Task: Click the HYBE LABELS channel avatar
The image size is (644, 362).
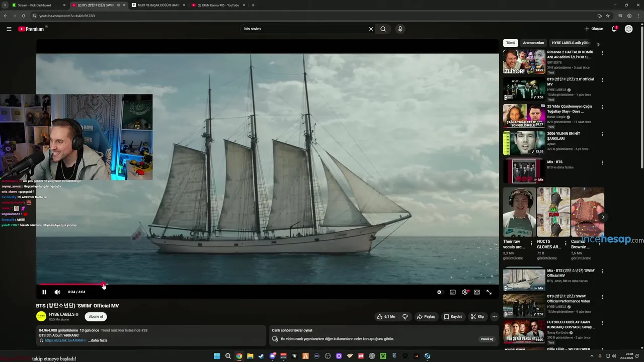Action: [41, 317]
